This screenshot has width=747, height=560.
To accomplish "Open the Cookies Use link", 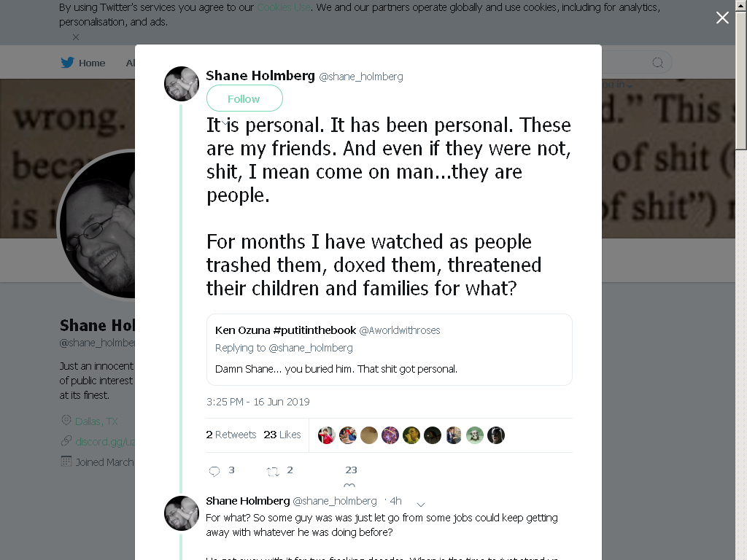I will (284, 7).
